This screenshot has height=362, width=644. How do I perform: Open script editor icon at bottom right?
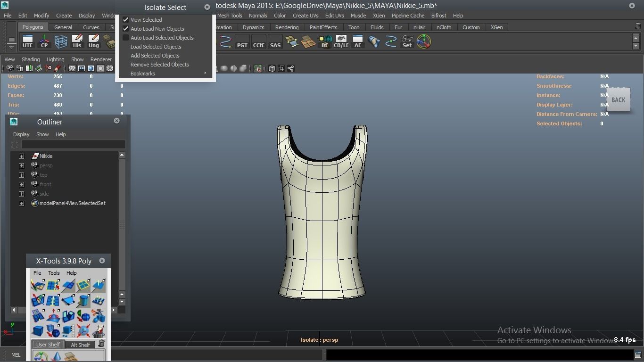638,355
